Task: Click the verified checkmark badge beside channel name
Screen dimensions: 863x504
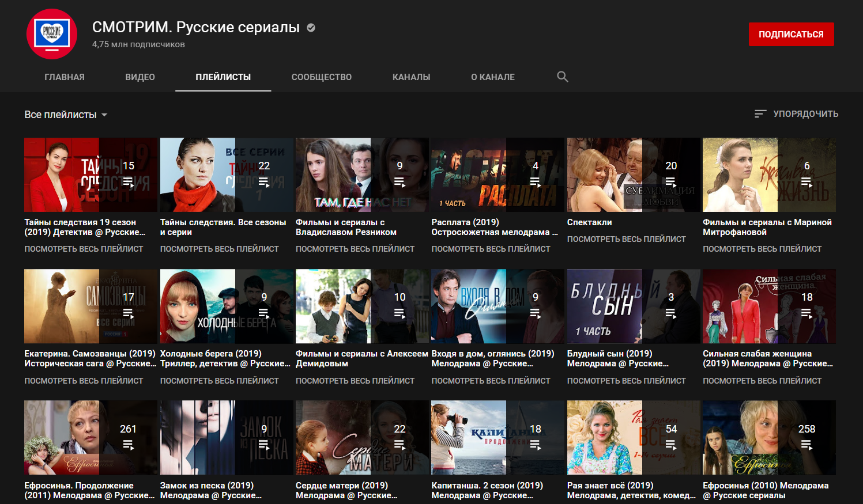Action: 311,28
